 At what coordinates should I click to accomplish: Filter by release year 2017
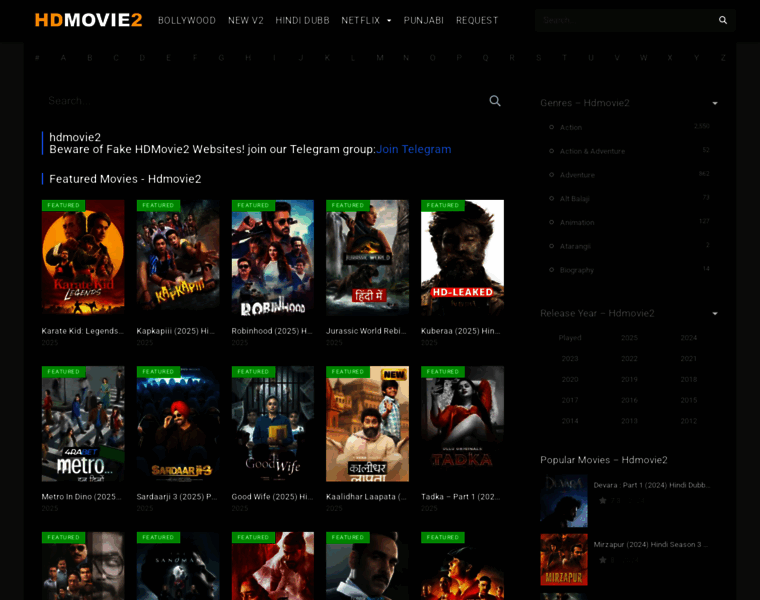570,400
